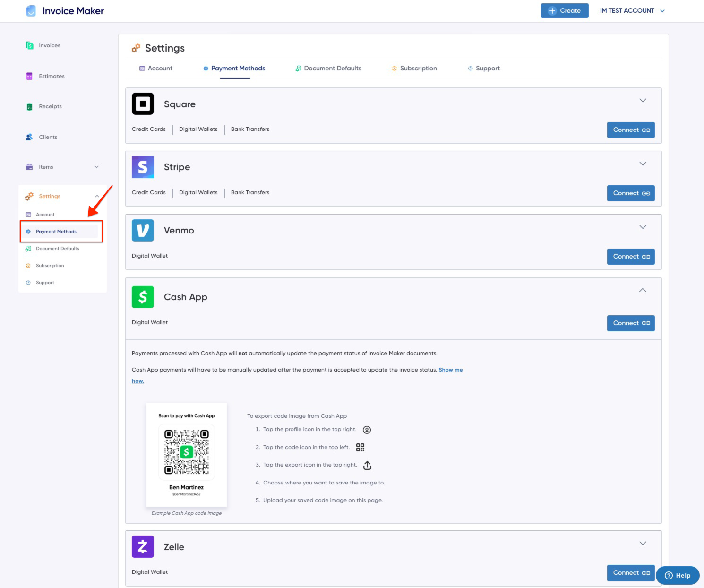704x588 pixels.
Task: Connect the Cash App payment method
Action: [631, 323]
